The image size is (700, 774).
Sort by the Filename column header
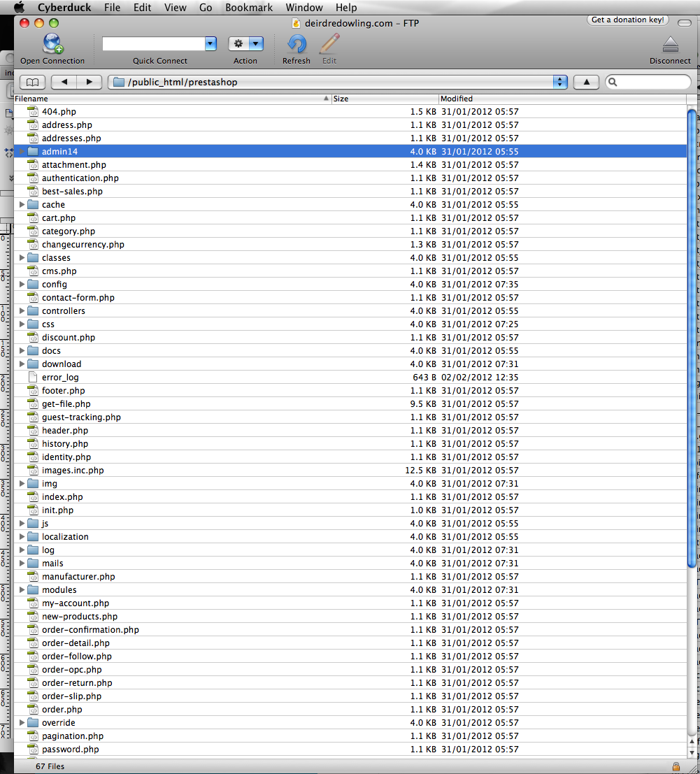pyautogui.click(x=172, y=99)
